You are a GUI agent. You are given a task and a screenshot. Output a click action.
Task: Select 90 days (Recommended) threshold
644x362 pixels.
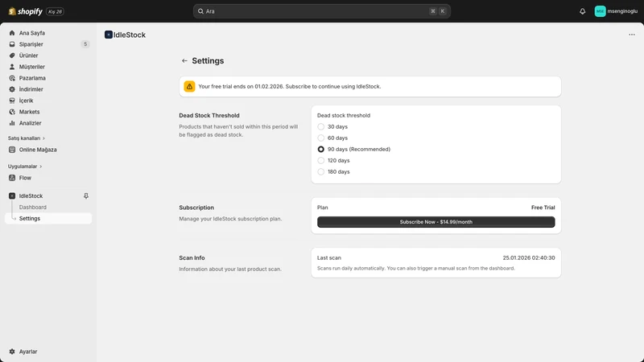(320, 150)
